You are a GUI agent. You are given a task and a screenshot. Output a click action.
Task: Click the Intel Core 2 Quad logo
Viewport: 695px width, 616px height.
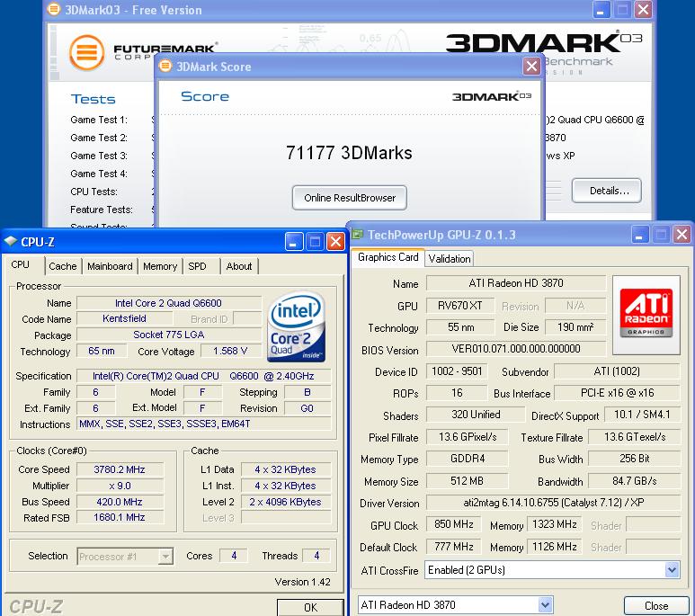(x=297, y=326)
